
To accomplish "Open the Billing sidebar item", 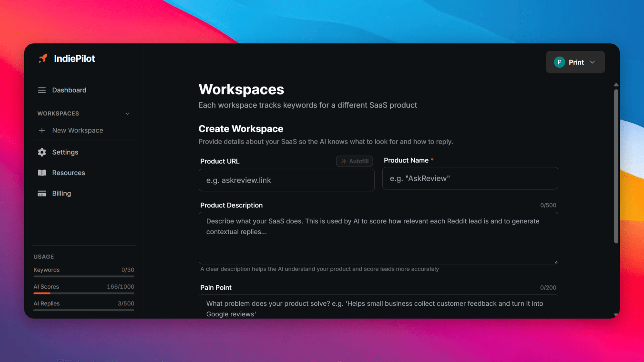I will 62,193.
